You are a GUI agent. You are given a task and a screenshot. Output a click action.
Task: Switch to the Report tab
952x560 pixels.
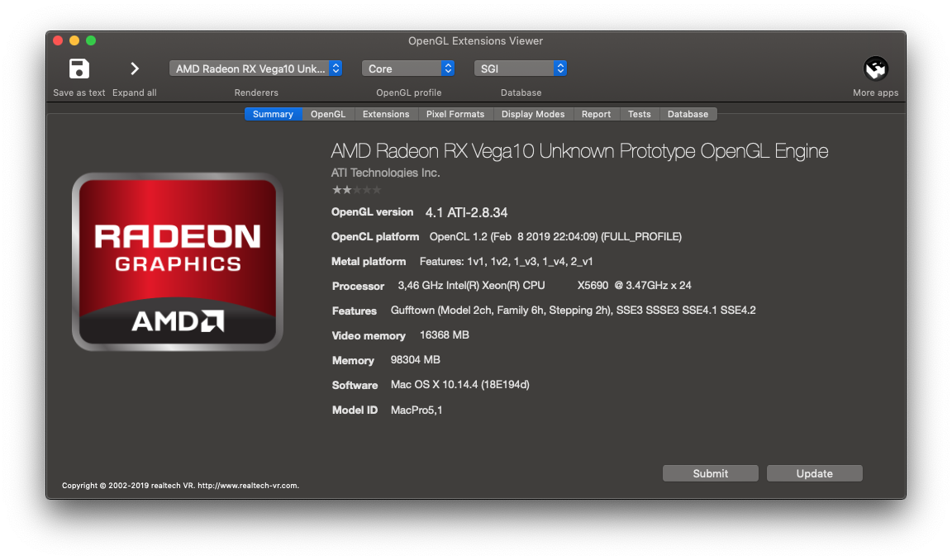(596, 114)
